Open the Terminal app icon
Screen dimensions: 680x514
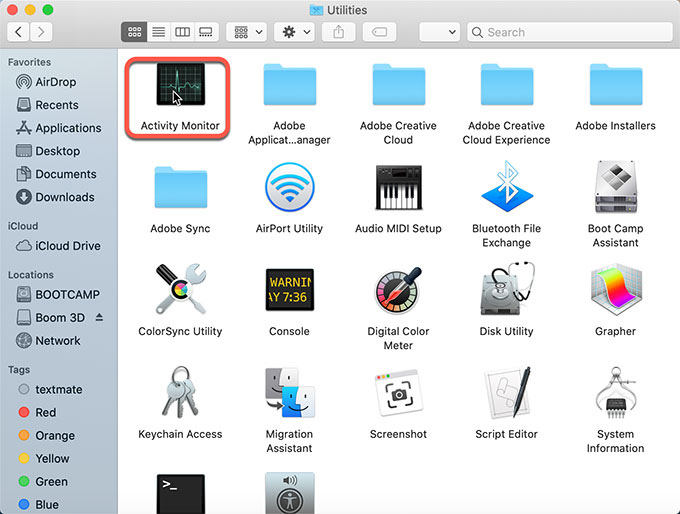coord(180,494)
